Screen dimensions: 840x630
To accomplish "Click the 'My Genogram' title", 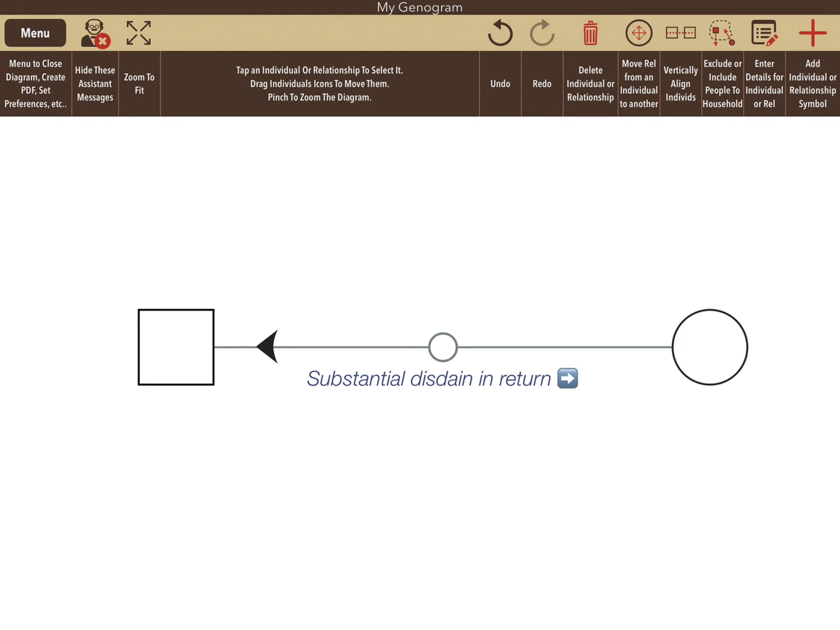I will tap(420, 7).
